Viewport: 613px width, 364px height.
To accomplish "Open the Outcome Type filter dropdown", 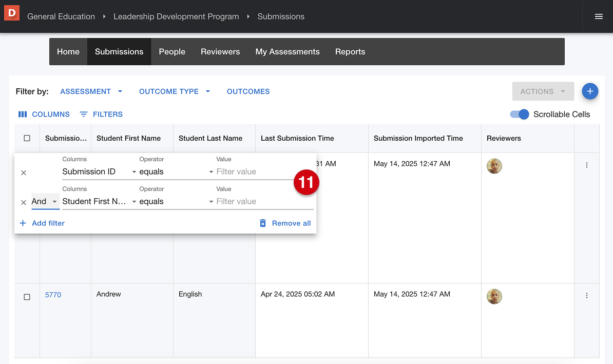I will (175, 91).
